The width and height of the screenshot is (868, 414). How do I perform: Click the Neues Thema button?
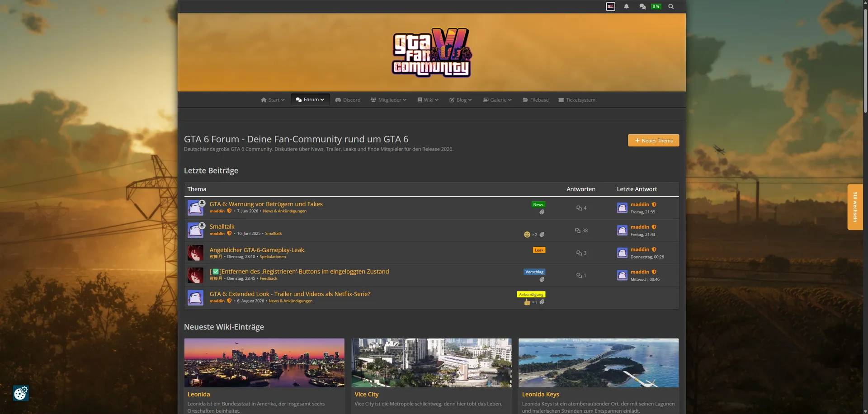[x=654, y=141]
